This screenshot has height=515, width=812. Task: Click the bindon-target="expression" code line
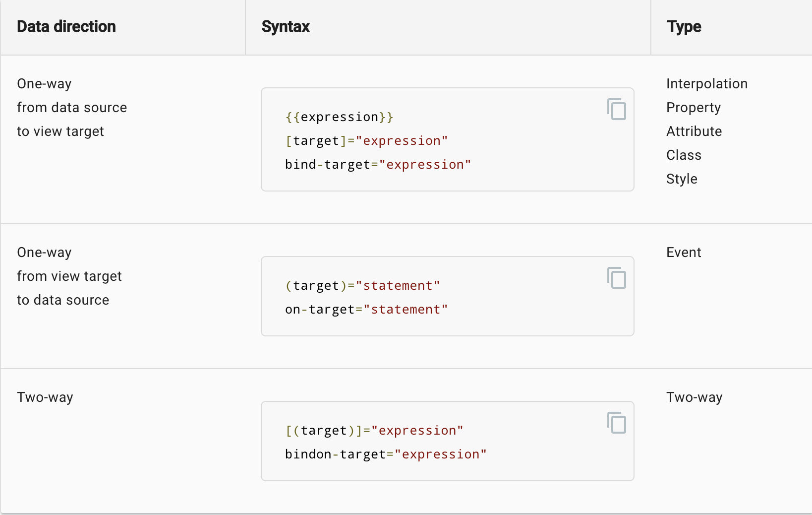386,454
